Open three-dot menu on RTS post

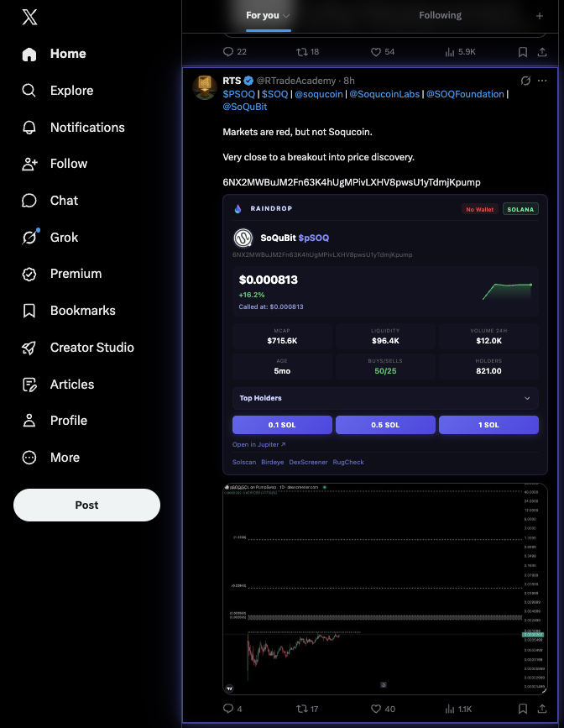tap(541, 81)
